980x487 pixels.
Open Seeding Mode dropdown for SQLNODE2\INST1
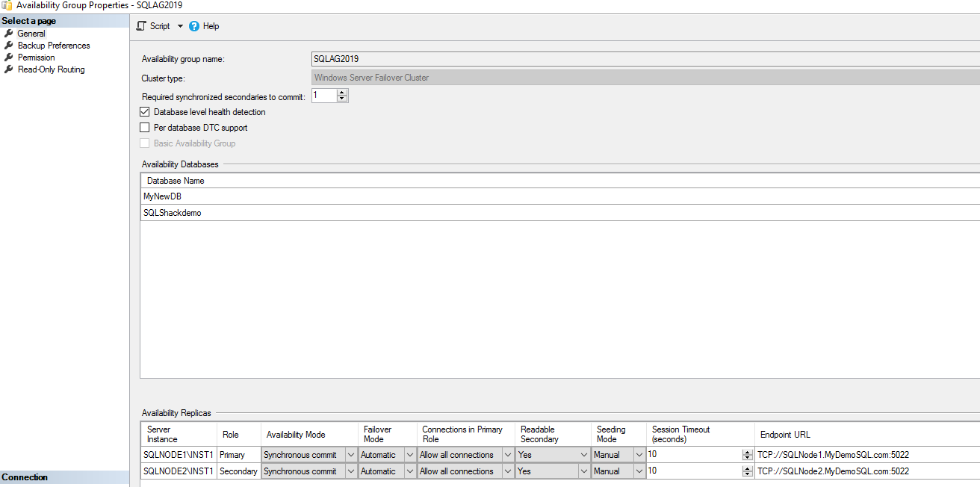pos(639,471)
